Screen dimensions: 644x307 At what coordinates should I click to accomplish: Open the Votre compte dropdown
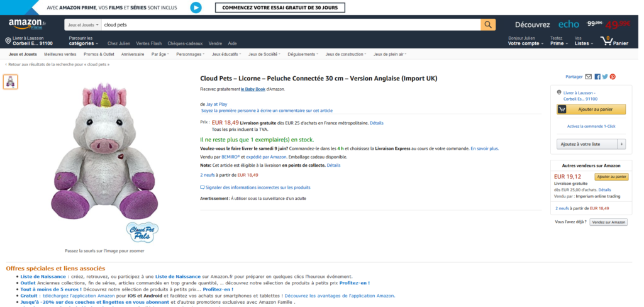coord(526,41)
